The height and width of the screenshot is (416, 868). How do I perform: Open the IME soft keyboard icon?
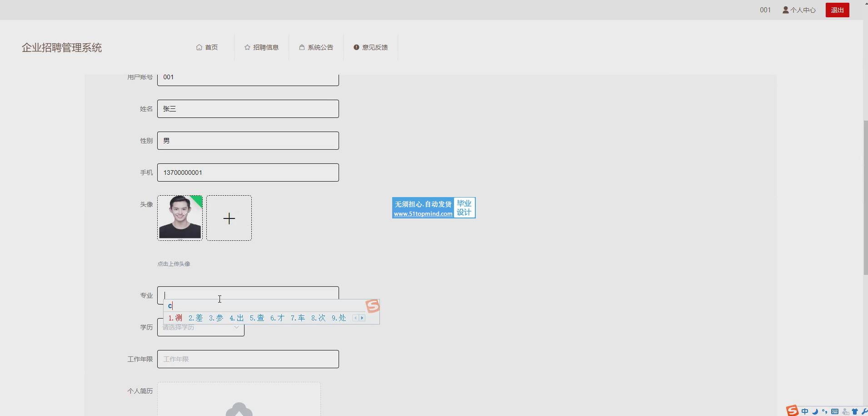pos(835,411)
